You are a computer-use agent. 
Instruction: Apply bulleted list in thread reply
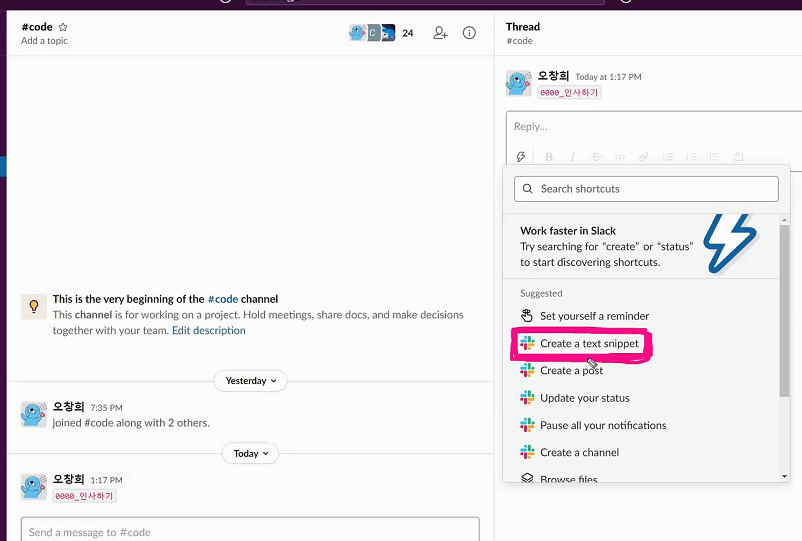click(x=691, y=157)
